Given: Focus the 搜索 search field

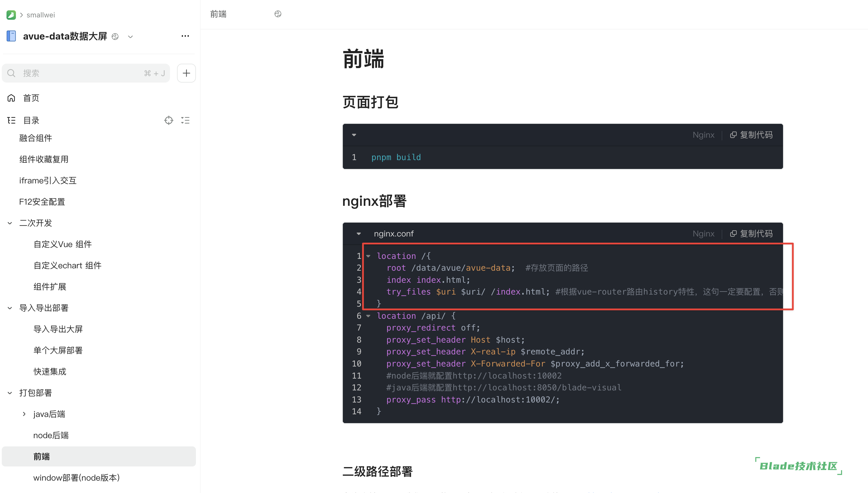Looking at the screenshot, I should [x=86, y=73].
